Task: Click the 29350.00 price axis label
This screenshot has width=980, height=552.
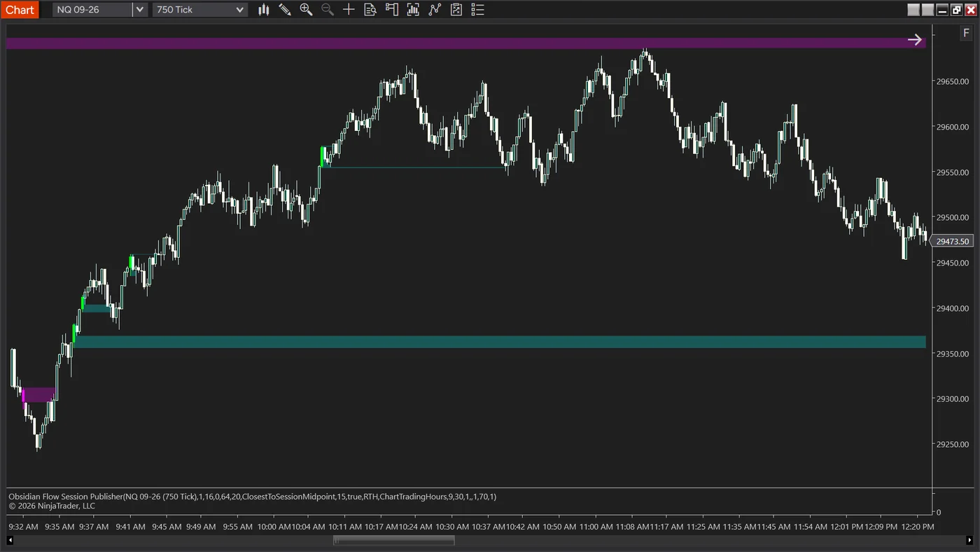Action: click(x=953, y=354)
